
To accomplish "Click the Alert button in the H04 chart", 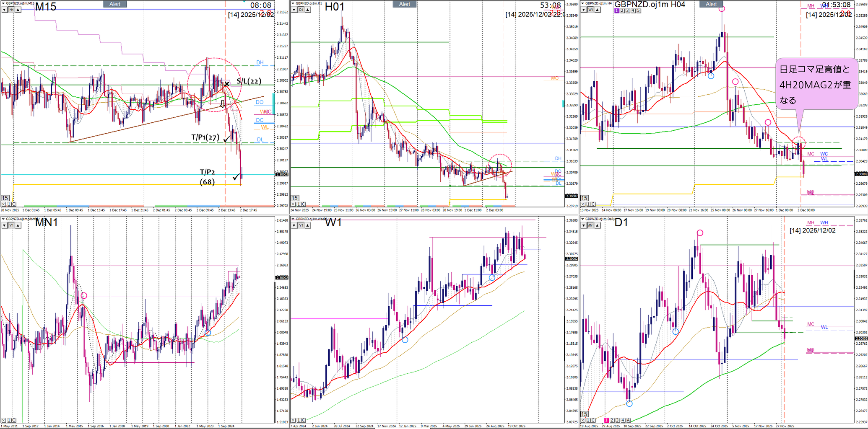I will (711, 4).
